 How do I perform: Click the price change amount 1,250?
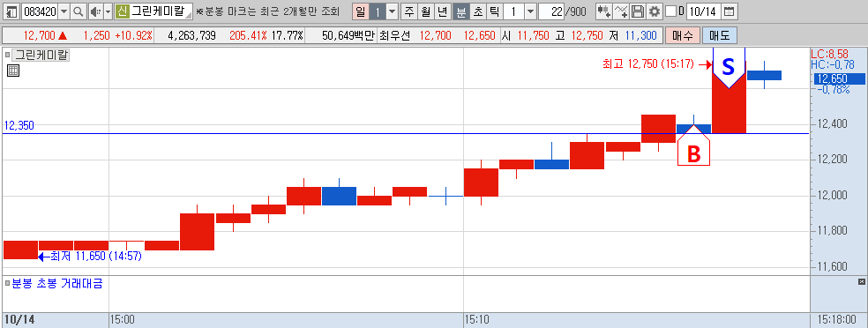tap(97, 36)
